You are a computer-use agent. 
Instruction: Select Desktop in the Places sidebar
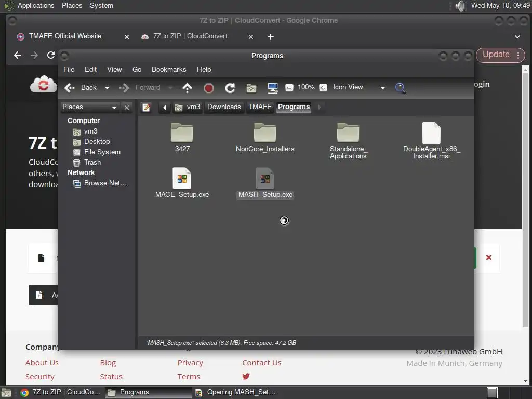click(x=97, y=141)
